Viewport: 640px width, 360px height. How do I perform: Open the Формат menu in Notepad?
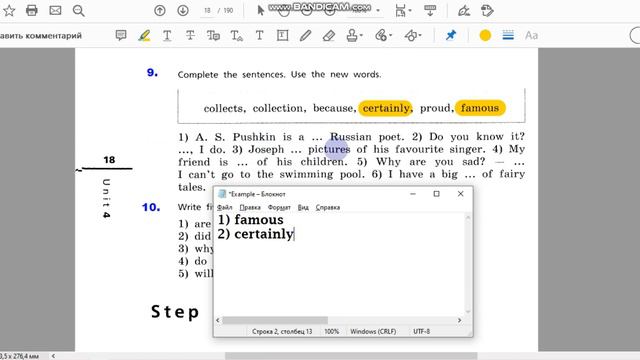tap(279, 207)
